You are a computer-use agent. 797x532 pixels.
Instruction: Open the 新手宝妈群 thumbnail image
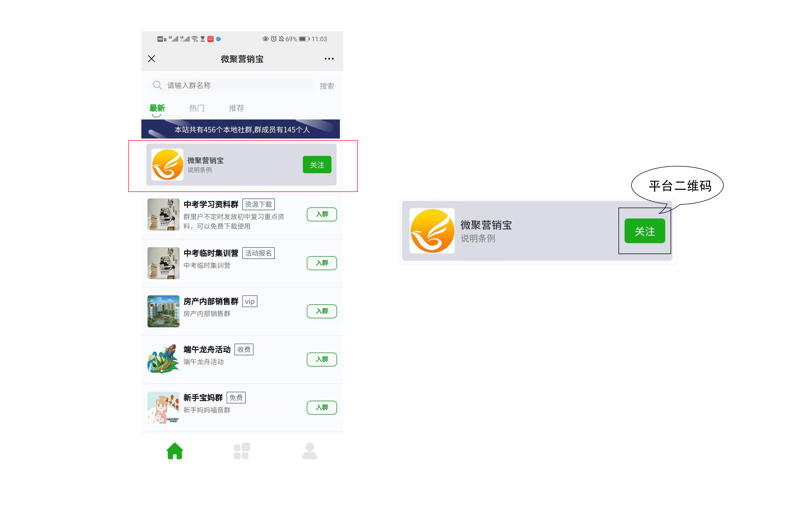164,407
